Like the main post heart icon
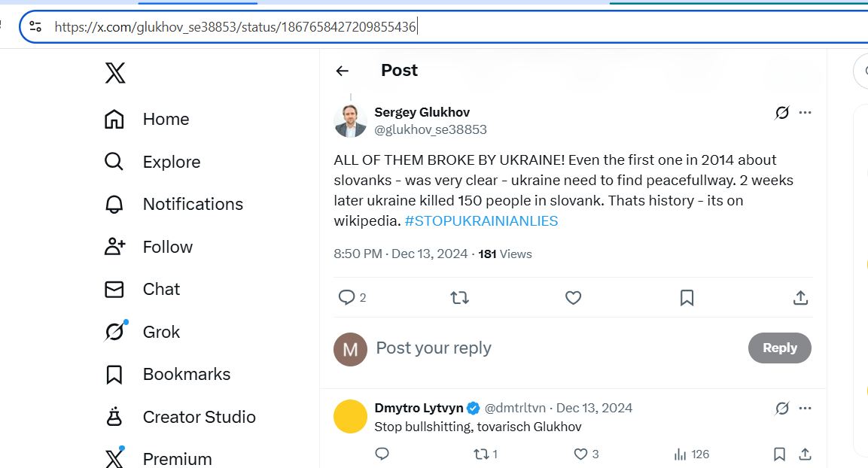 (574, 298)
